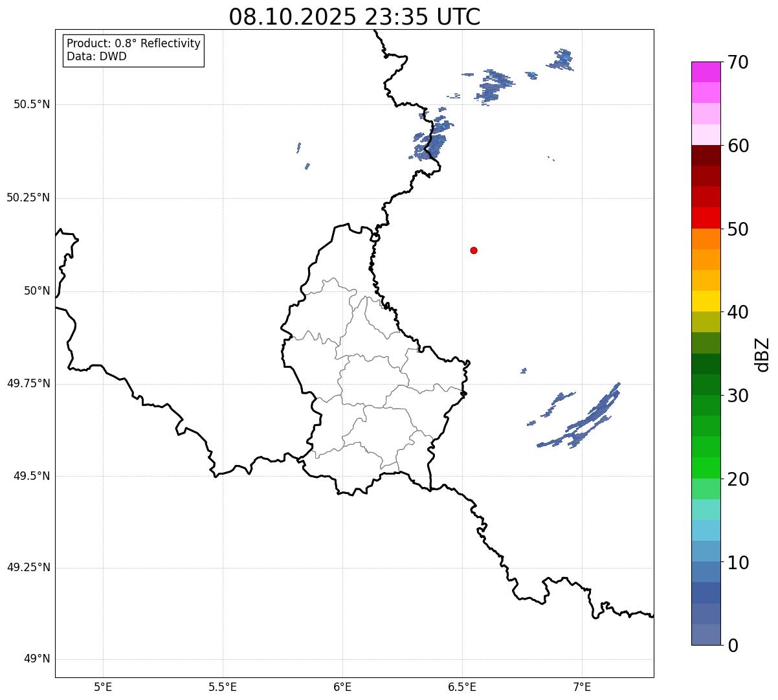Click the colorbar tick label '20'
The width and height of the screenshot is (778, 700).
738,479
